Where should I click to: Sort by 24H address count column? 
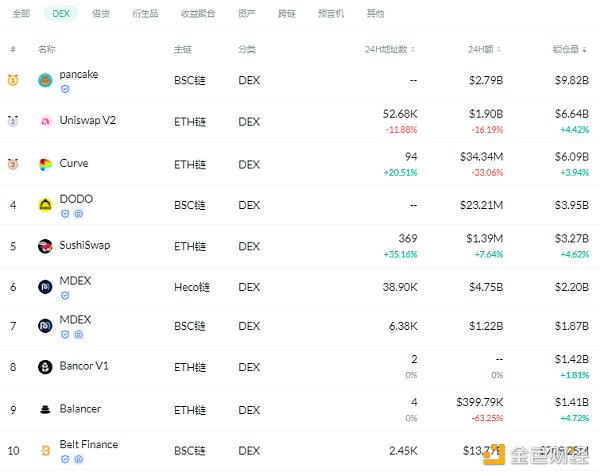(391, 49)
